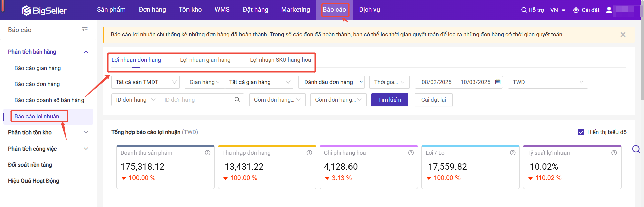Show help for Tỷ suất lợi nhuận
This screenshot has width=644, height=207.
614,153
